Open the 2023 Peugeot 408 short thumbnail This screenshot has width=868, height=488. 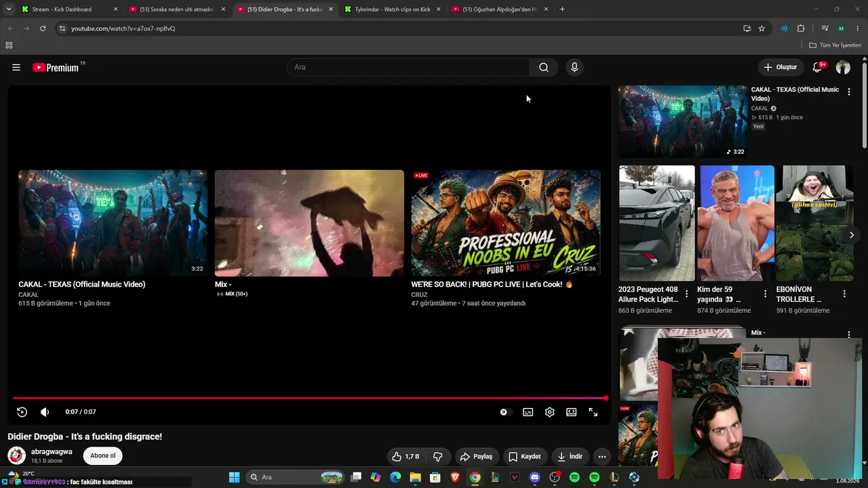656,223
